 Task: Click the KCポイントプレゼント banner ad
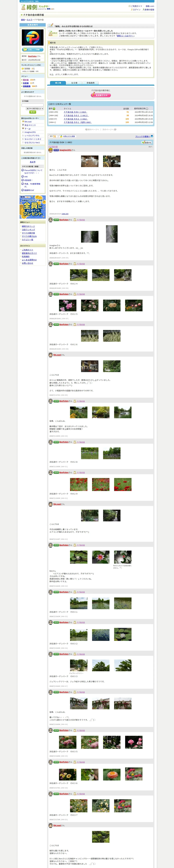pyautogui.click(x=32, y=207)
